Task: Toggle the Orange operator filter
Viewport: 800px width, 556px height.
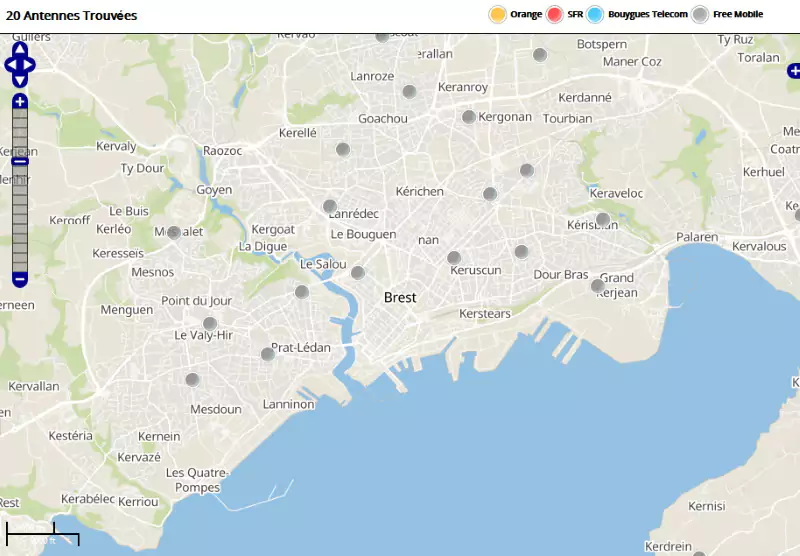Action: (497, 14)
